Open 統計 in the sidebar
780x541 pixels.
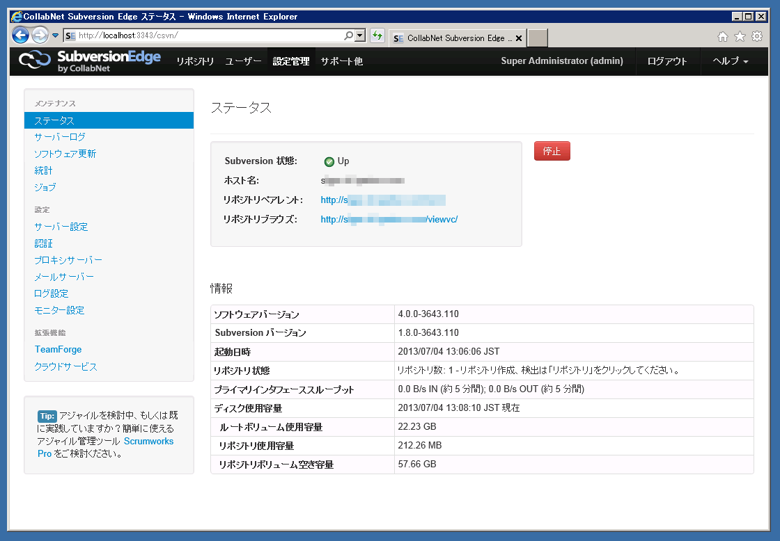(x=43, y=171)
